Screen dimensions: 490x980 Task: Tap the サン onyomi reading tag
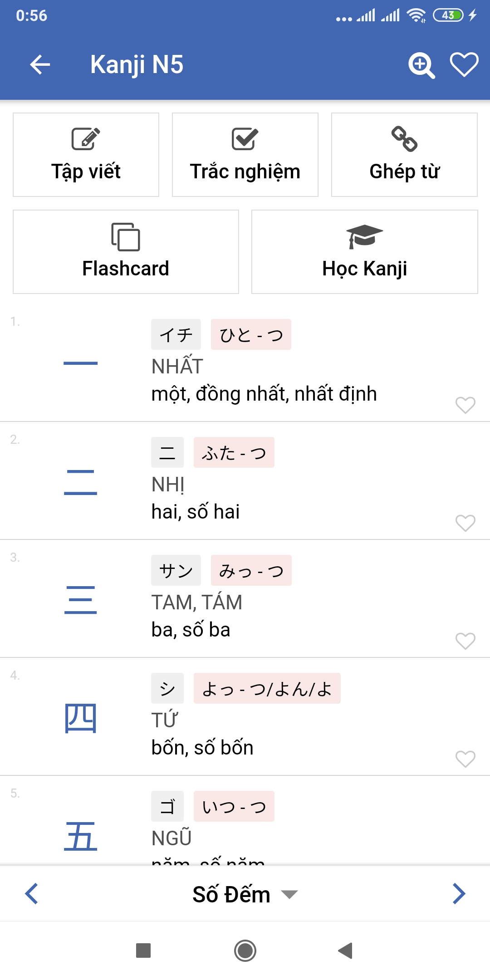click(176, 570)
